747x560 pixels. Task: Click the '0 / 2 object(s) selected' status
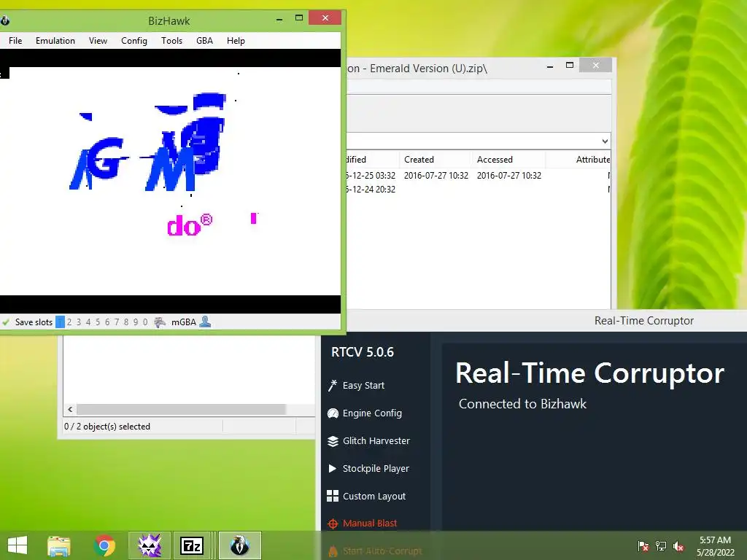107,426
